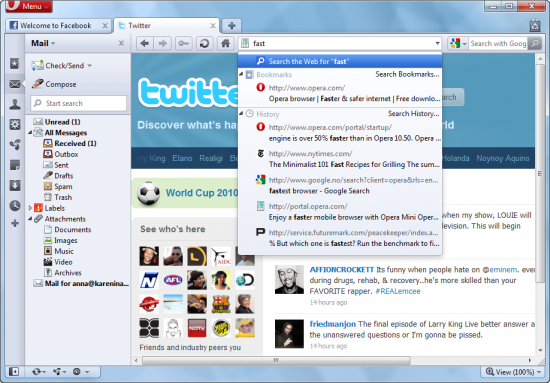The height and width of the screenshot is (383, 550).
Task: Collapse the Attachments tree node
Action: [x=30, y=219]
